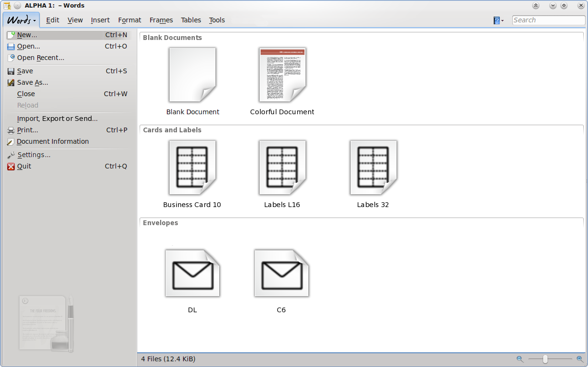Screen dimensions: 588x367
Task: Adjust the thumbnail zoom slider
Action: coord(545,359)
